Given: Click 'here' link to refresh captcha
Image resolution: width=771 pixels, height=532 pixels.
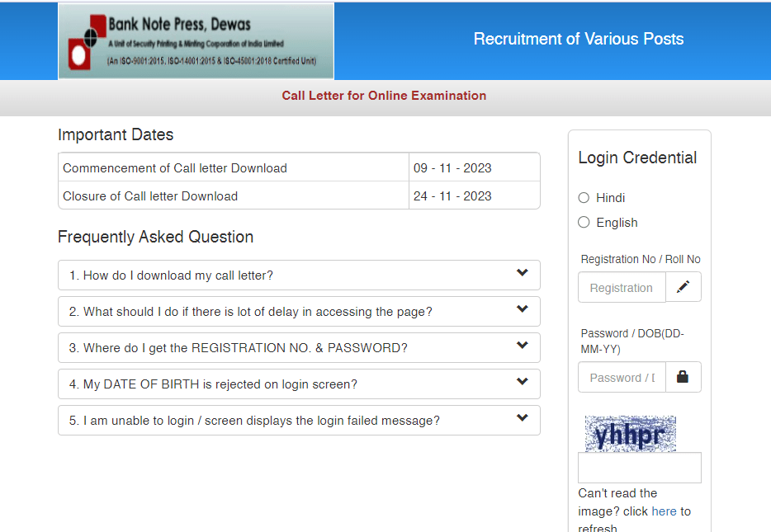Looking at the screenshot, I should pos(664,511).
